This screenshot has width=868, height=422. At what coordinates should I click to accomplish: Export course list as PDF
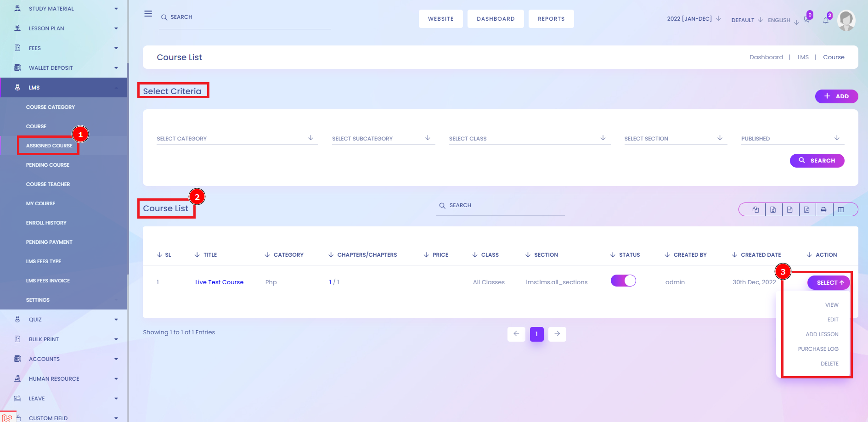coord(807,209)
